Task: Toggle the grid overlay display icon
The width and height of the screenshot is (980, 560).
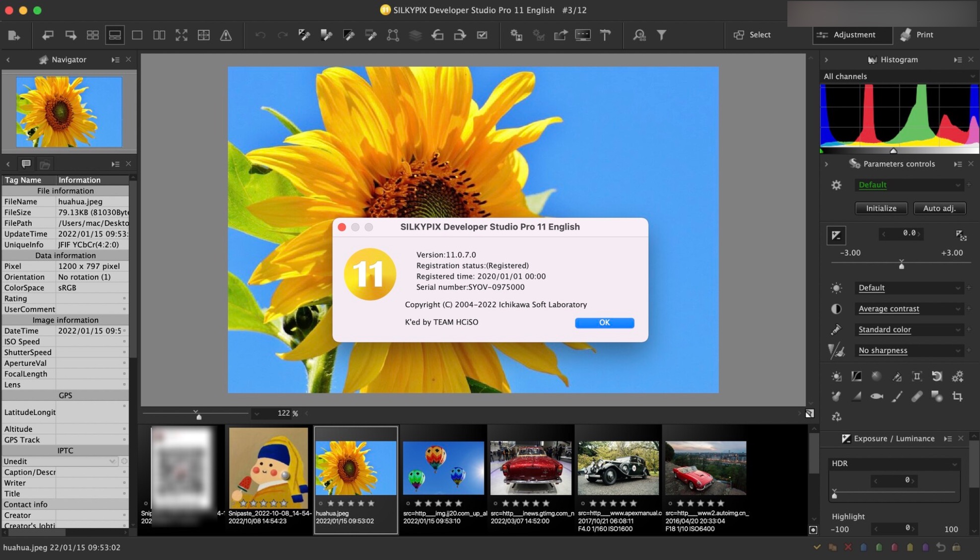Action: tap(204, 35)
